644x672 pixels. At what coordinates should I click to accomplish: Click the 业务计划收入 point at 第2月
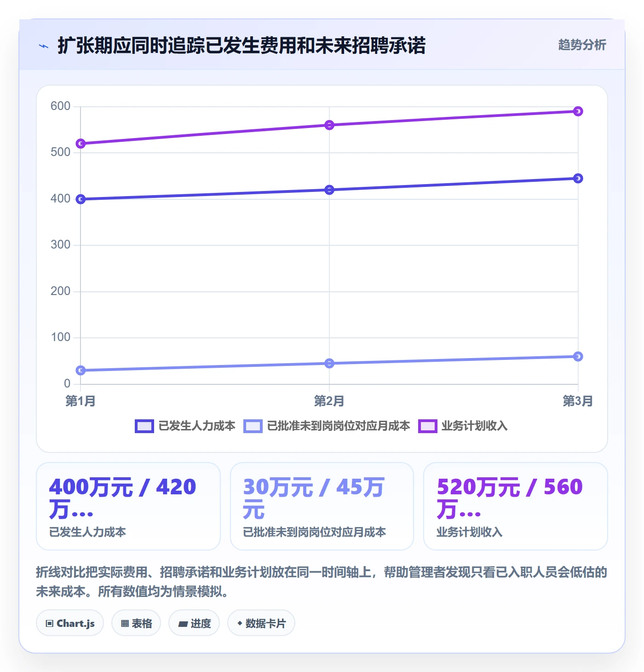click(329, 125)
